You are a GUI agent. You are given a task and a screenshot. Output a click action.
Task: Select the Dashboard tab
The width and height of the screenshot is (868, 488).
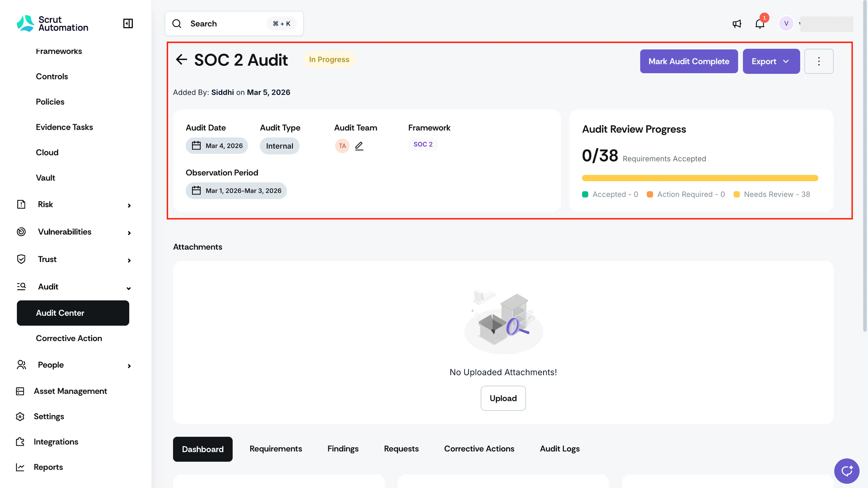[203, 449]
